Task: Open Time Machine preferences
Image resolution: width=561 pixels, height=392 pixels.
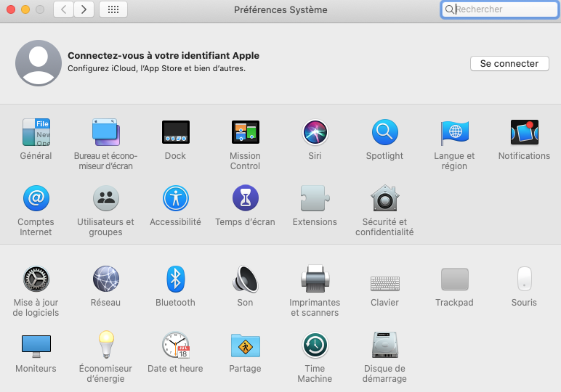Action: (x=315, y=345)
